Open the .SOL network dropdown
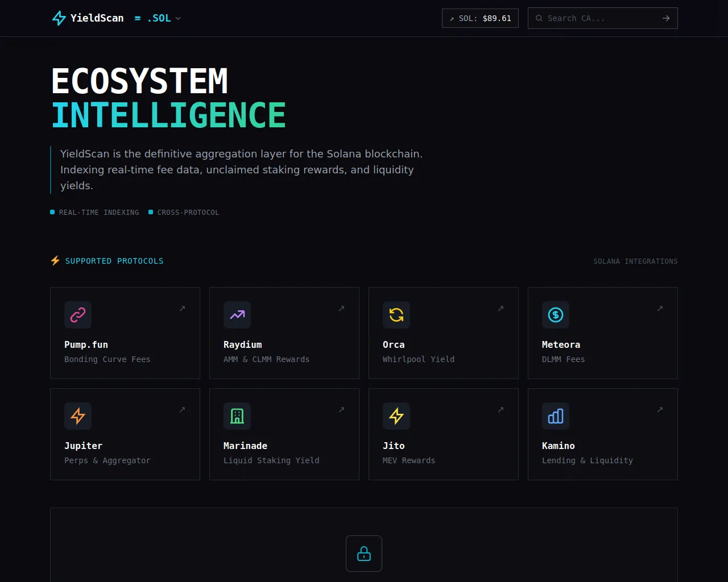This screenshot has height=582, width=728. pyautogui.click(x=158, y=18)
